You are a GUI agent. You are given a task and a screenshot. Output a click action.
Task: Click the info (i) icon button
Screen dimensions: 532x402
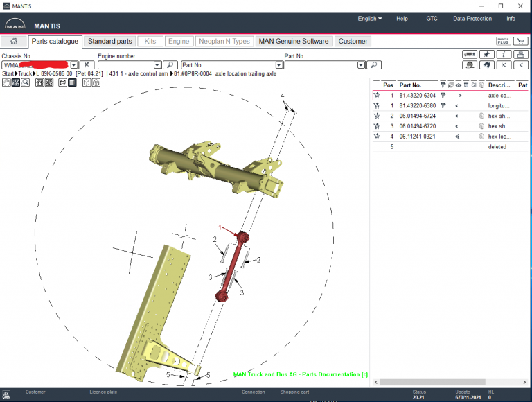(x=504, y=54)
